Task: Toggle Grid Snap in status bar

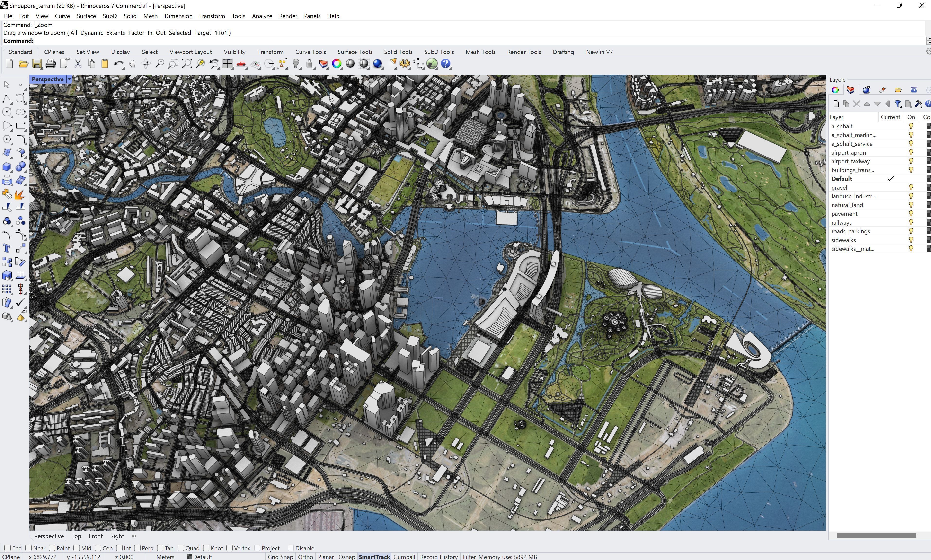Action: 280,557
